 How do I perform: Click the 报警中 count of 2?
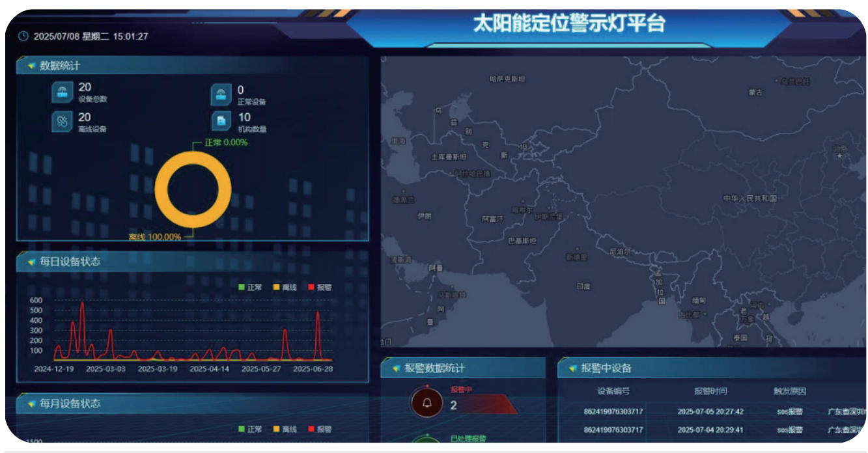[454, 405]
